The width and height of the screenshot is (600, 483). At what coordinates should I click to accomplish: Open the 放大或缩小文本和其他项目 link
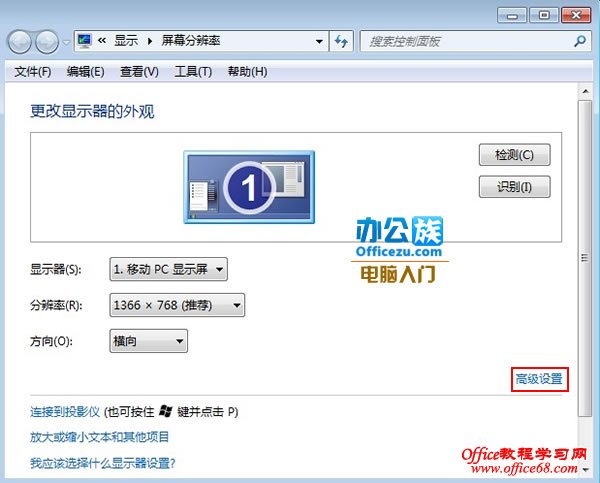click(99, 437)
